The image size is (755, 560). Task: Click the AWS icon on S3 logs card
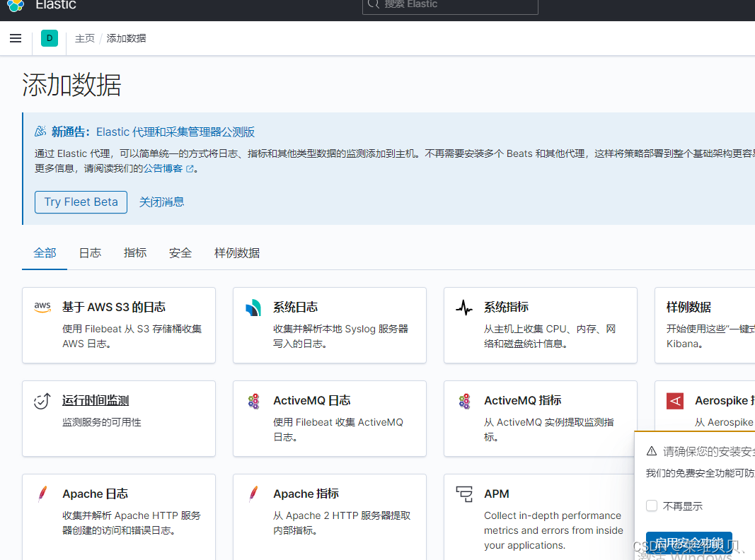[x=42, y=307]
